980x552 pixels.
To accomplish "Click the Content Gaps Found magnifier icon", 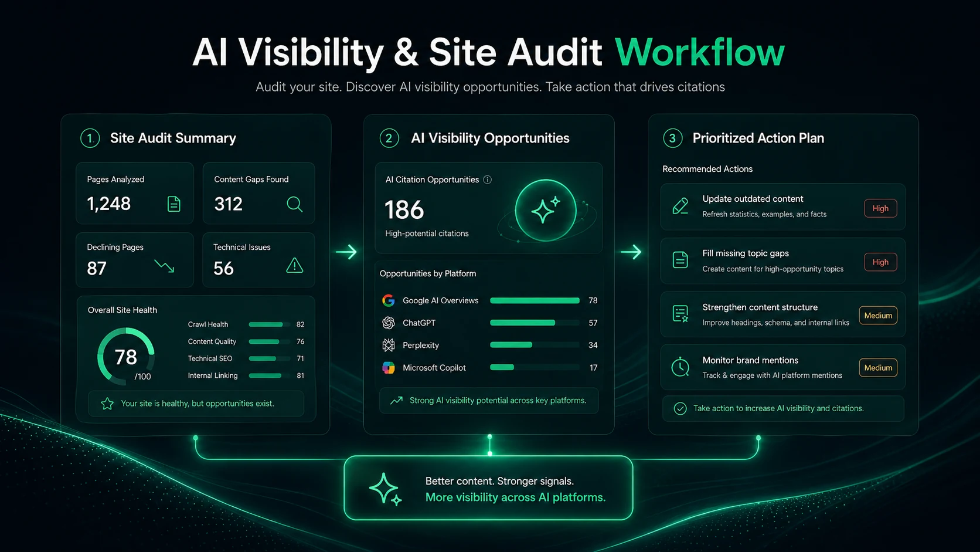I will click(295, 204).
